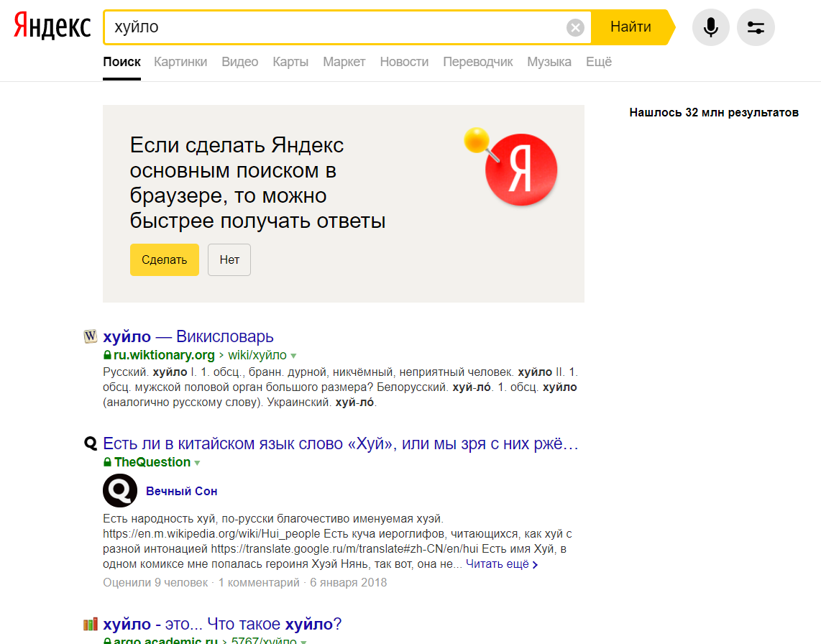Image resolution: width=821 pixels, height=644 pixels.
Task: Click the Найти search button
Action: click(631, 27)
